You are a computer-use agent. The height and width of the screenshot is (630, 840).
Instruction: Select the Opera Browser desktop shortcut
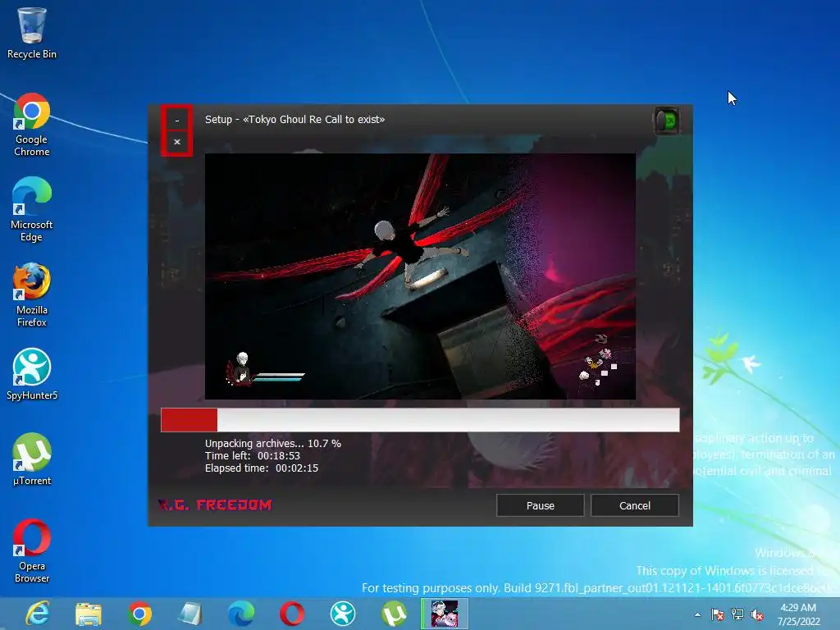(32, 550)
